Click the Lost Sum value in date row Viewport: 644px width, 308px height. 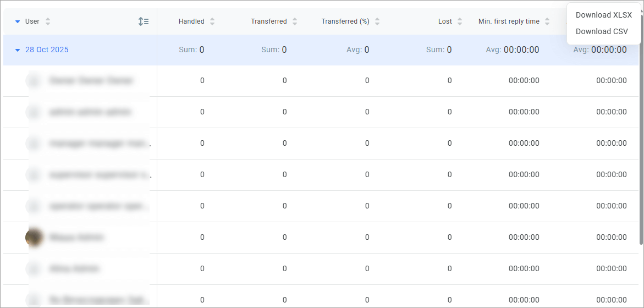point(439,50)
